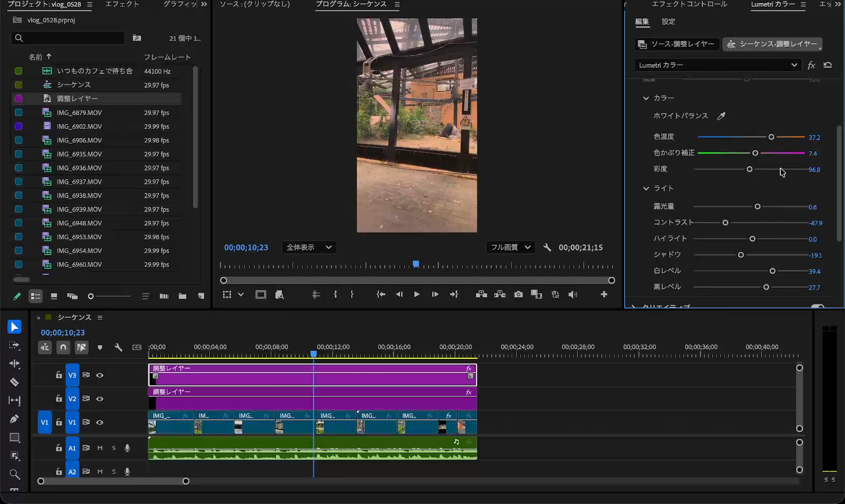Select the Ripple Edit tool
Viewport: 845px width, 504px height.
click(x=14, y=363)
